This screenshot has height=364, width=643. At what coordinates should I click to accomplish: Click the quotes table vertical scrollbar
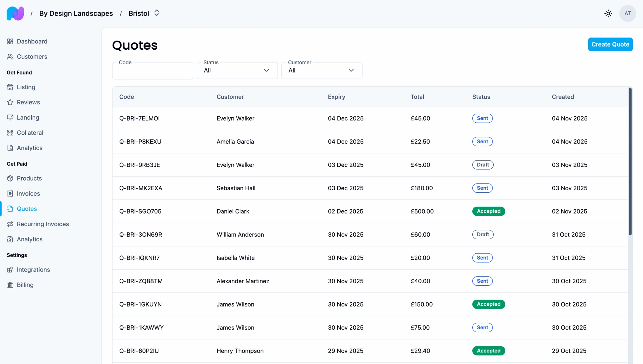click(630, 162)
